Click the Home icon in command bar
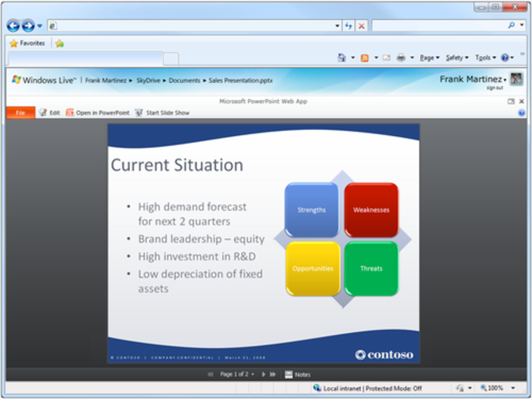 click(341, 58)
